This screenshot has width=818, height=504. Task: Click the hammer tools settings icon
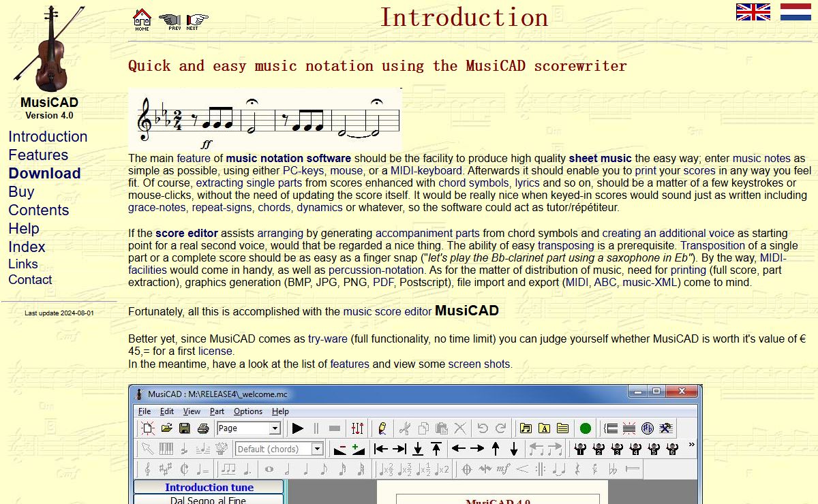666,428
